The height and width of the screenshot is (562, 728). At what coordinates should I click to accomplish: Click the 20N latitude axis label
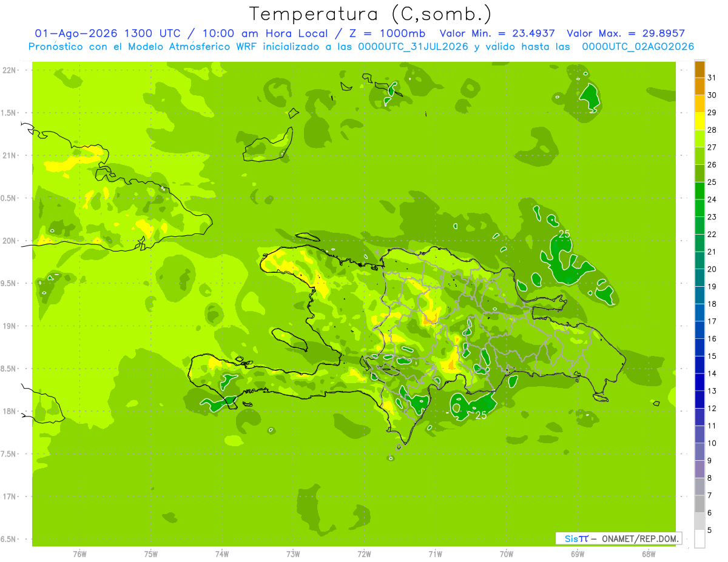(10, 241)
